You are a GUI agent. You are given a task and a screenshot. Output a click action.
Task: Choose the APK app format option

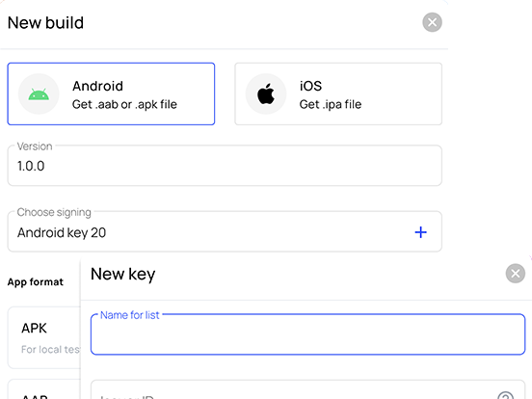pos(44,337)
